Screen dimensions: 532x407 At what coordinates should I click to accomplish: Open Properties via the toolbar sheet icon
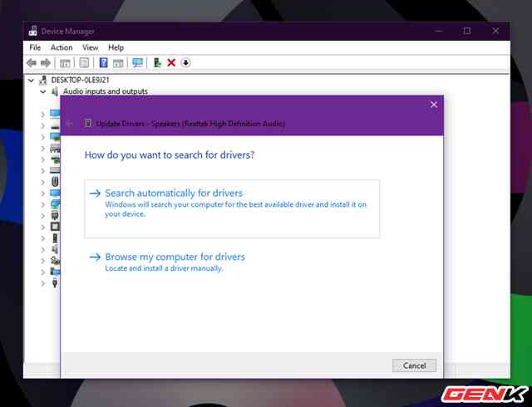coord(84,63)
